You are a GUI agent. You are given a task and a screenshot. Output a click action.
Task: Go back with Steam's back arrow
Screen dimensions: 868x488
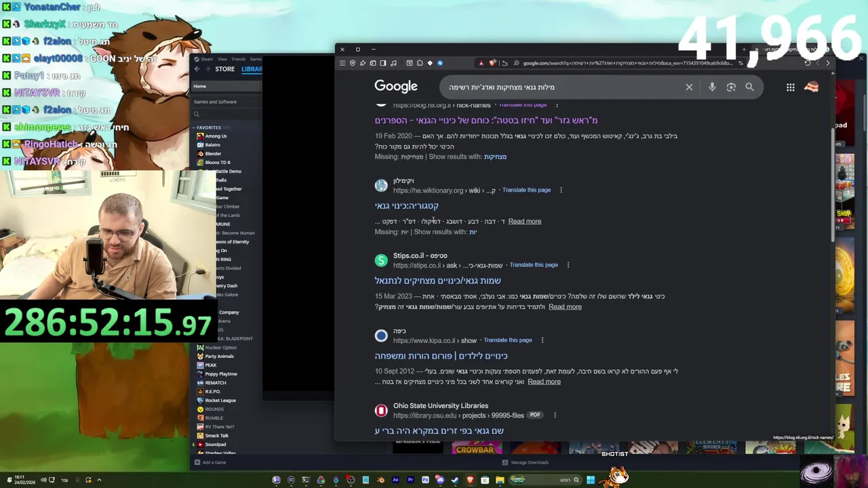tap(197, 69)
